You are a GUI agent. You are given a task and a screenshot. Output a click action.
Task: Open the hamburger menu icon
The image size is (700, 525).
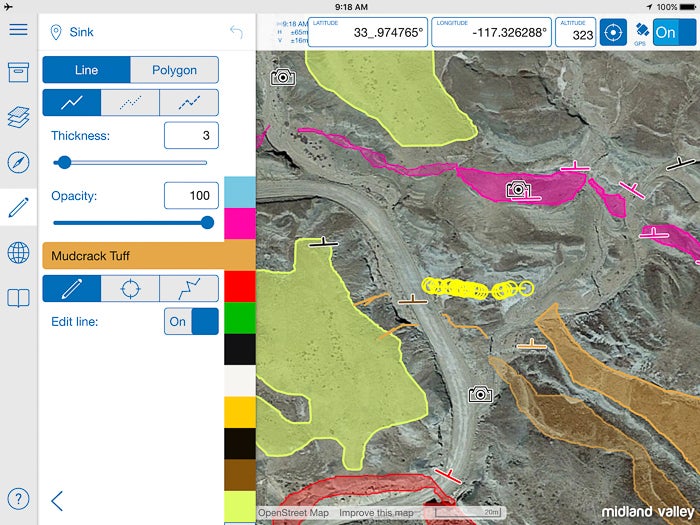pos(18,28)
